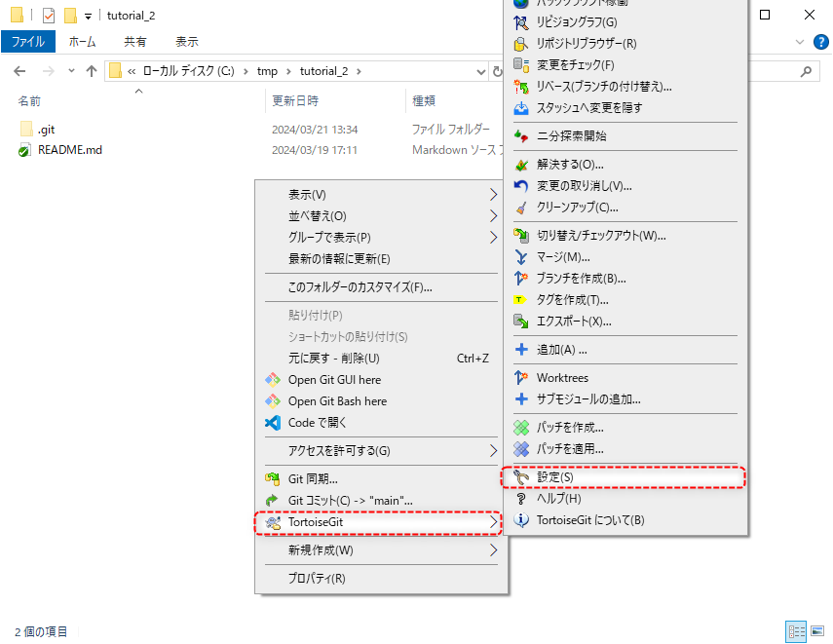Switch to the 共有 ribbon tab

coord(135,42)
